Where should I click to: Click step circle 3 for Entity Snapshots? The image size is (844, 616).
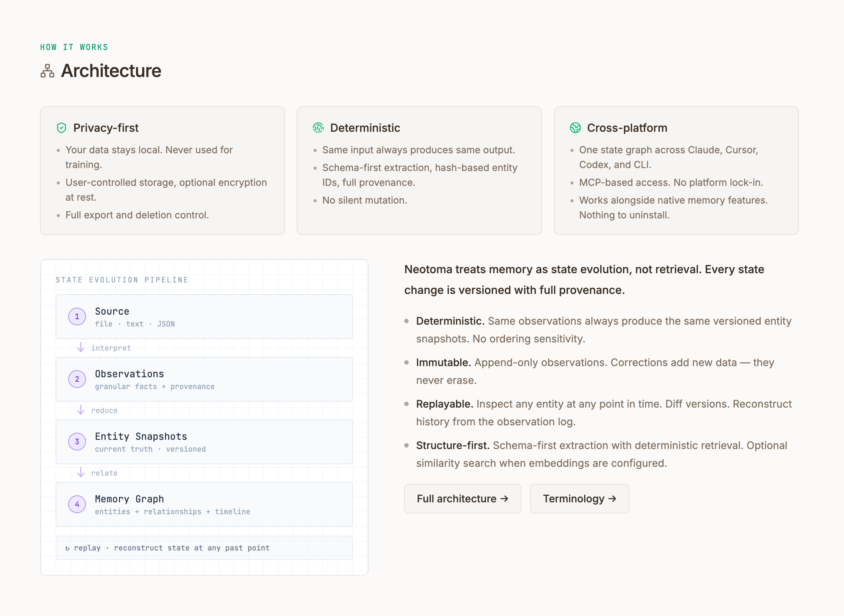(77, 442)
